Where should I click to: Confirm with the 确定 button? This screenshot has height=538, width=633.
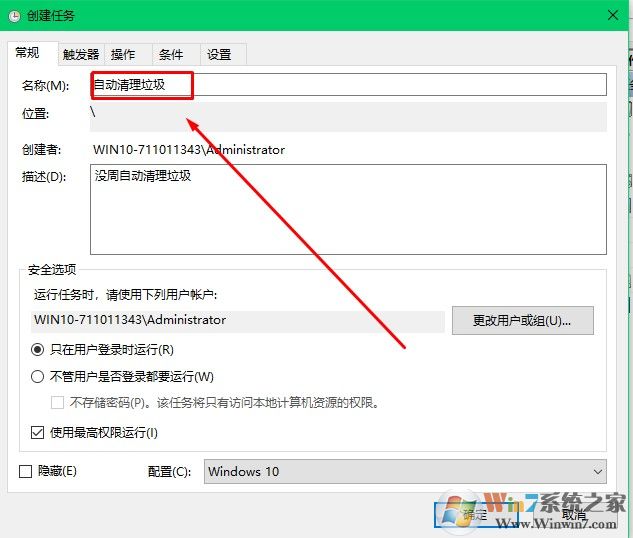(472, 514)
